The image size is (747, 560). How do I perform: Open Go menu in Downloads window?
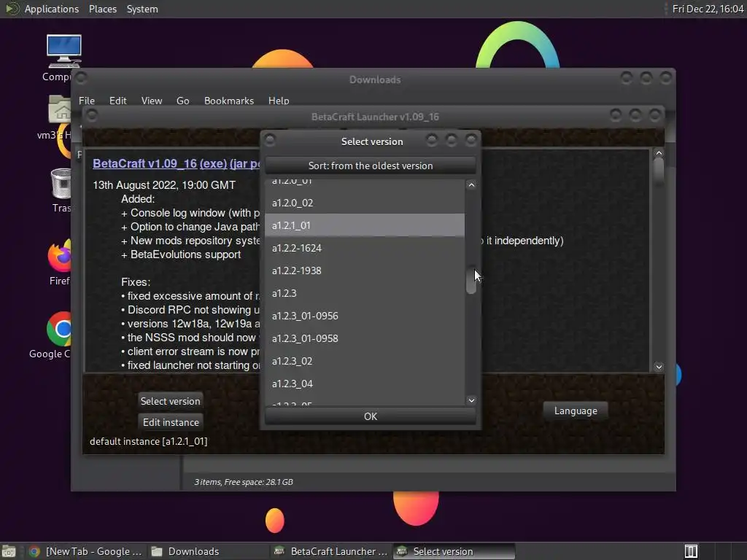tap(183, 101)
